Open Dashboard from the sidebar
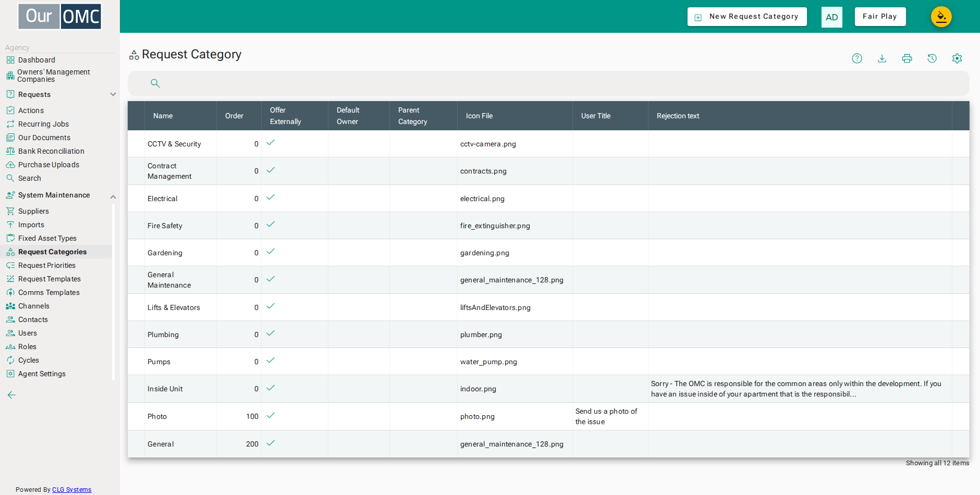 coord(36,60)
